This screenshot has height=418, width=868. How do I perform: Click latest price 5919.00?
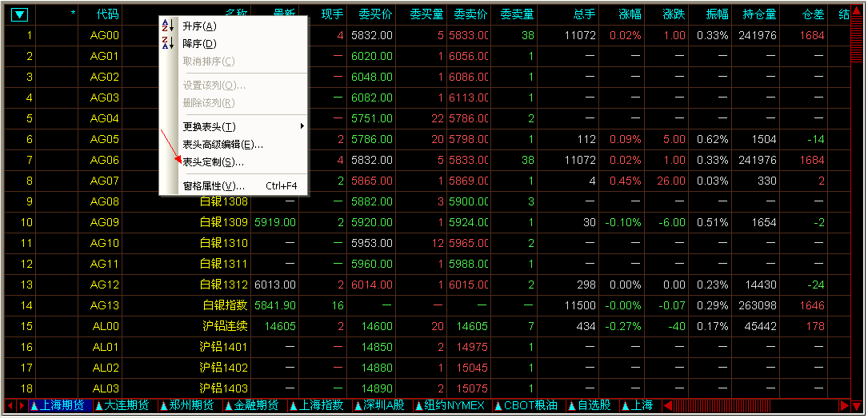pyautogui.click(x=275, y=222)
